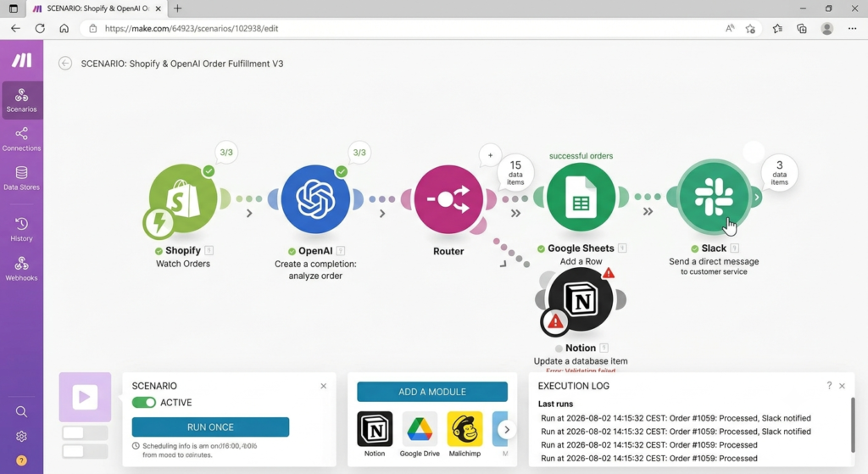Click the Notion validation error text
868x474 pixels.
click(x=581, y=371)
